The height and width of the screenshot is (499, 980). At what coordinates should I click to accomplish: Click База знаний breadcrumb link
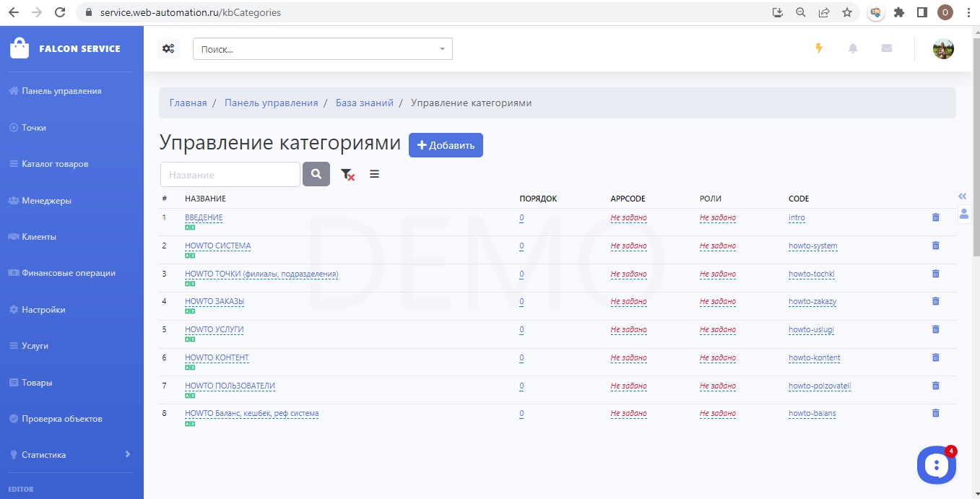coord(364,103)
